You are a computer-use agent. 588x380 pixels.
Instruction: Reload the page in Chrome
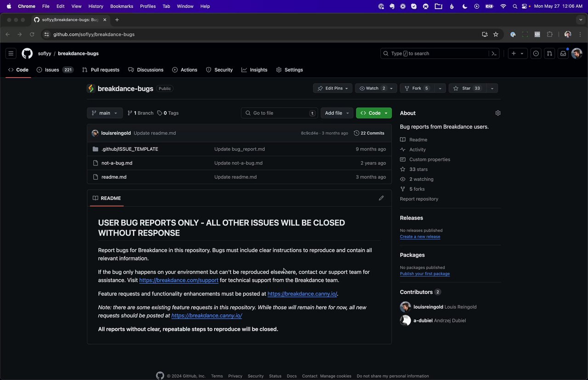32,34
